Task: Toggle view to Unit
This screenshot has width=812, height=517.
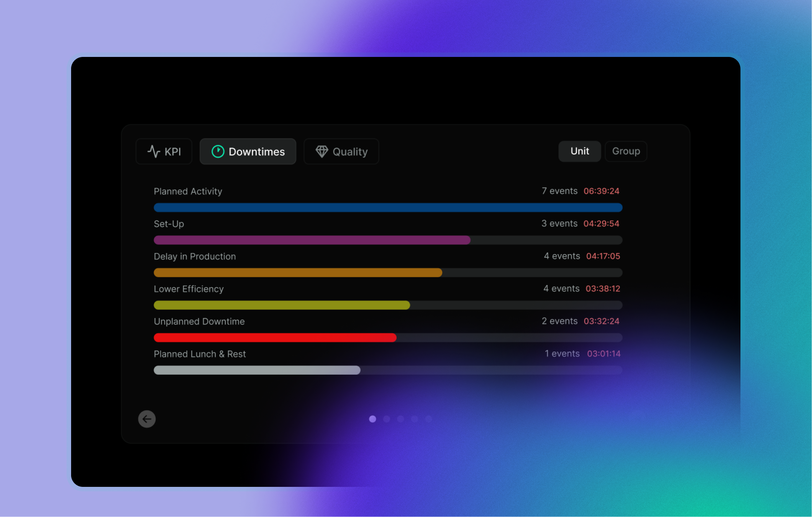Action: [579, 151]
